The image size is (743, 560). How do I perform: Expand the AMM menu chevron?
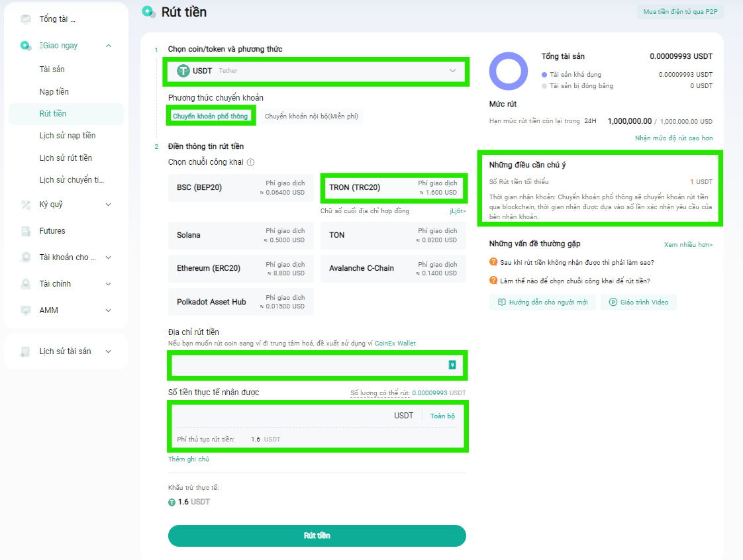[x=109, y=310]
